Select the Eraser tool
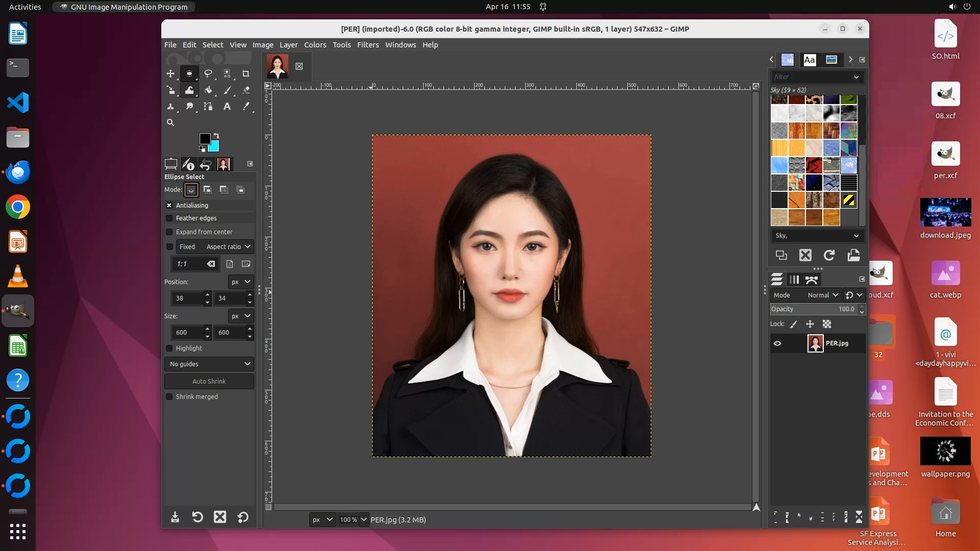The width and height of the screenshot is (980, 551). click(246, 90)
